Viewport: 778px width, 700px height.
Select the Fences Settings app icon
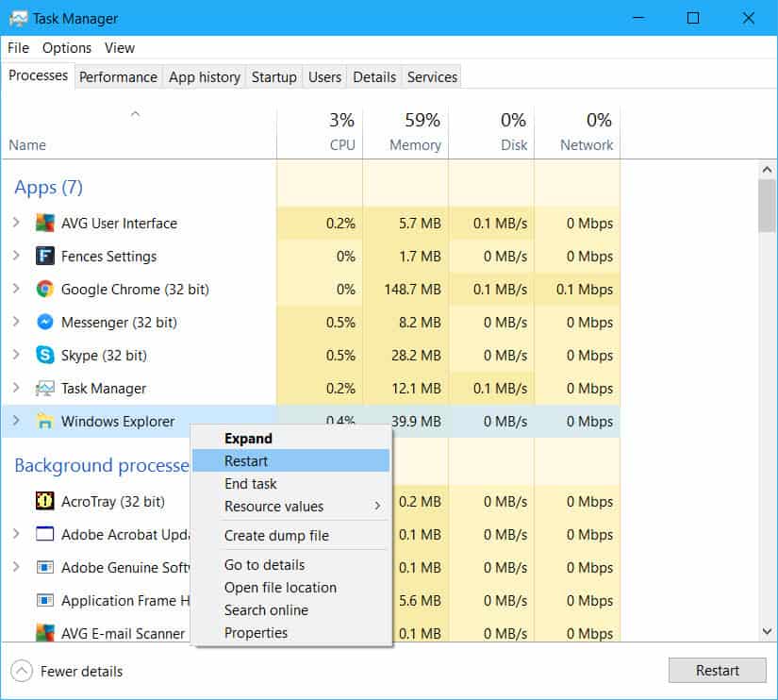click(45, 256)
